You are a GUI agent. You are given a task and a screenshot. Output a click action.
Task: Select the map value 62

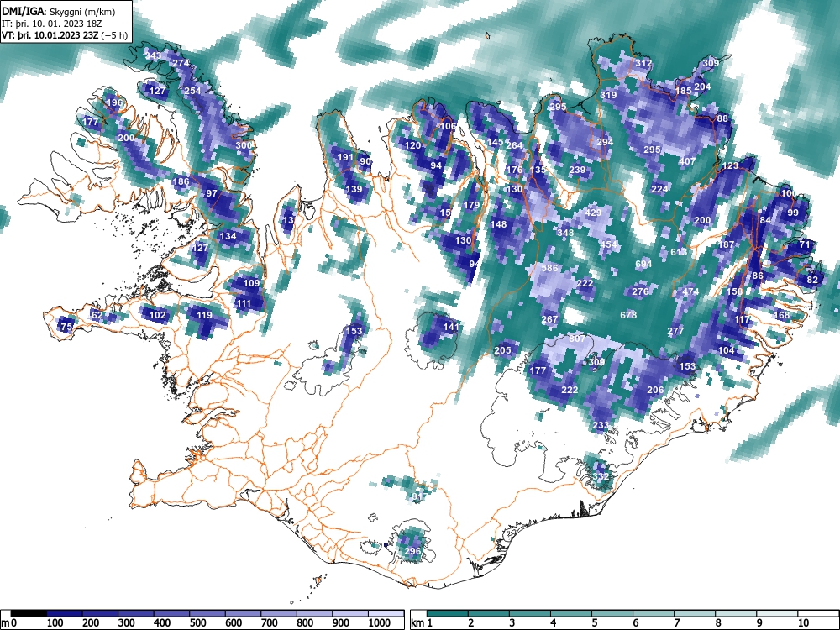click(97, 315)
